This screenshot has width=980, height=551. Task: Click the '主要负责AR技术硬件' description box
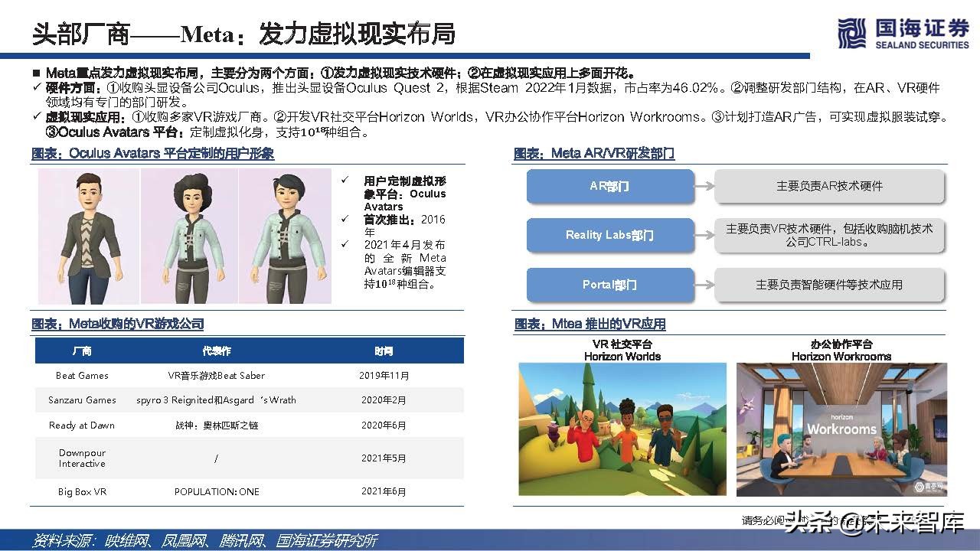click(829, 186)
